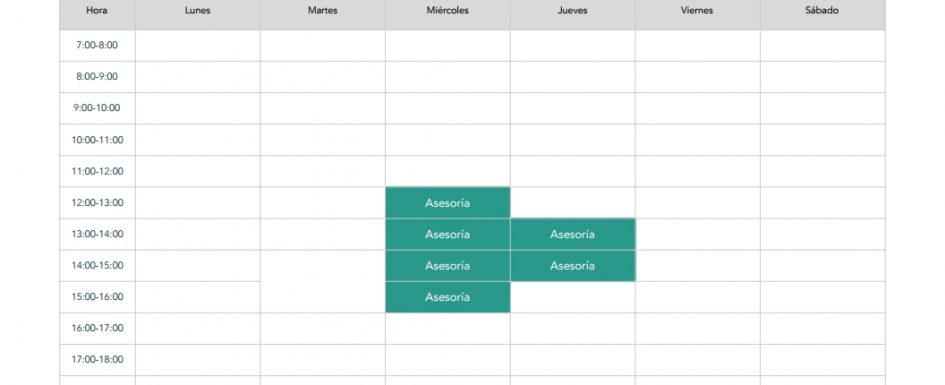
Task: Select the Miércoles column header
Action: click(448, 11)
